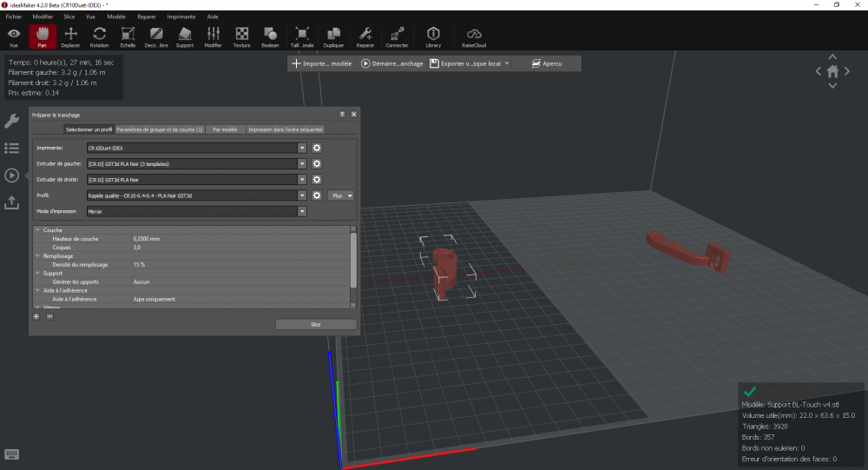Open printer settings gear next to Imprimante
This screenshot has width=868, height=470.
(317, 149)
